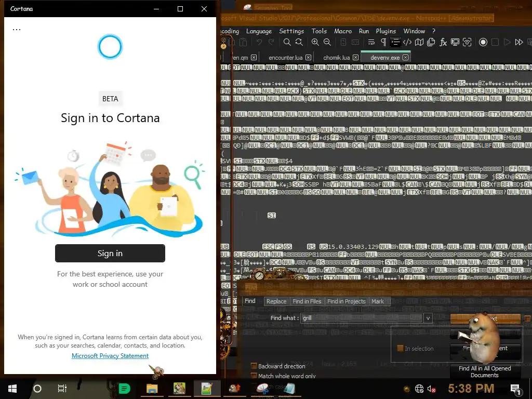Open the Cortana three-dots menu
The height and width of the screenshot is (399, 532).
(17, 30)
